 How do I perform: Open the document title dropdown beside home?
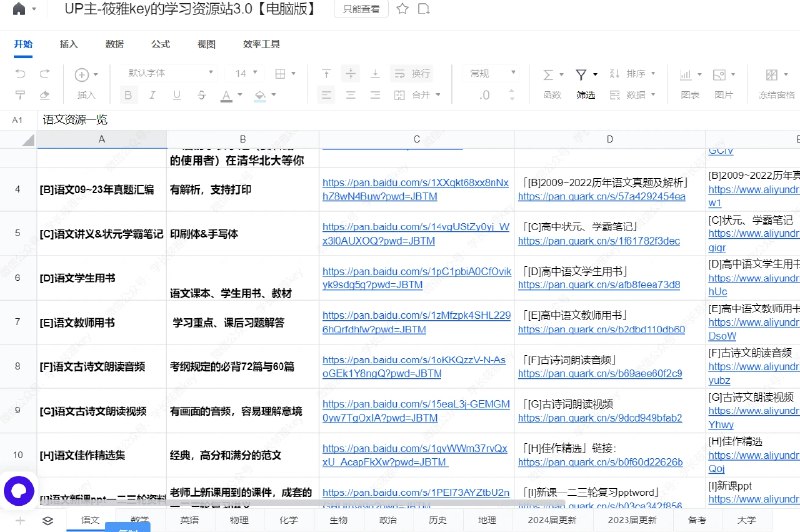[34, 9]
